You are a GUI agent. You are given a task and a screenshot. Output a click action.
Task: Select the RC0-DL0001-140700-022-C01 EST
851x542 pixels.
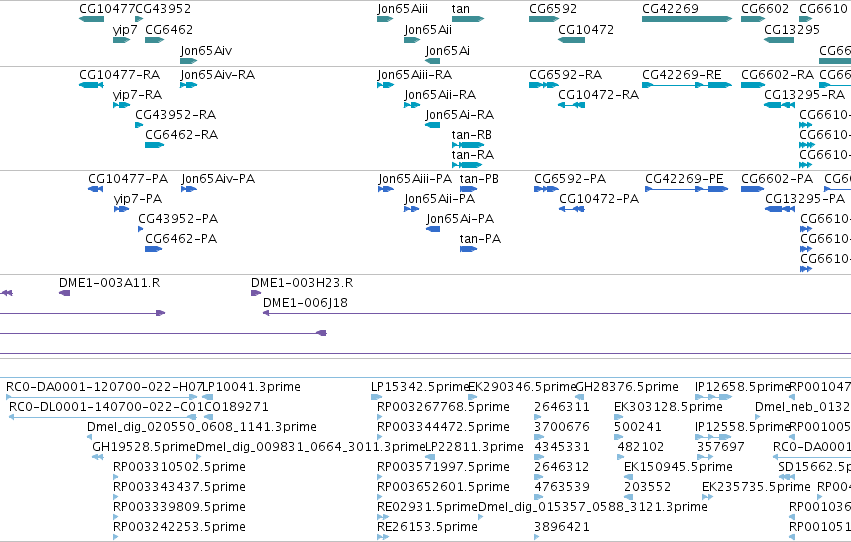(103, 417)
